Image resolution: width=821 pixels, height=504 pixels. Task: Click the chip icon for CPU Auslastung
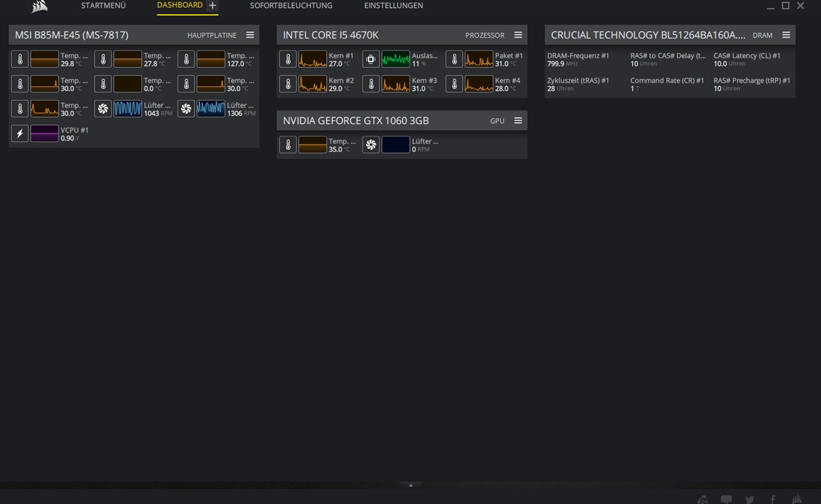click(x=371, y=59)
